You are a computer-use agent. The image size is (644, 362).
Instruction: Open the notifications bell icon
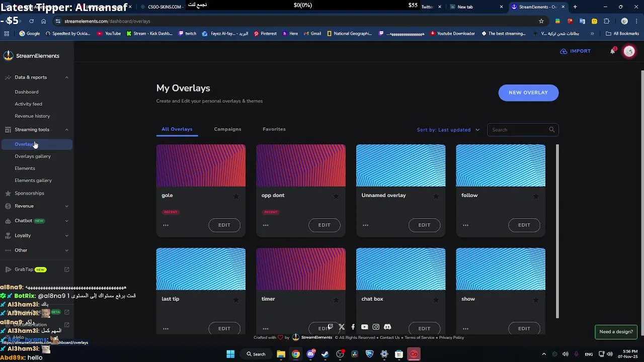612,51
